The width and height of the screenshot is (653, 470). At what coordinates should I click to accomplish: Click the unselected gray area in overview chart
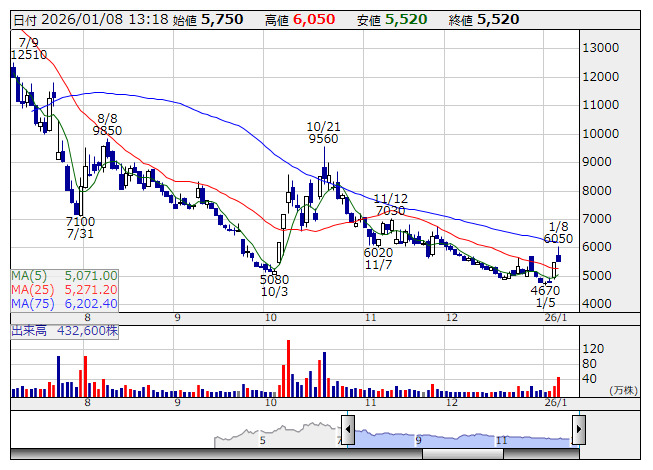click(x=280, y=437)
